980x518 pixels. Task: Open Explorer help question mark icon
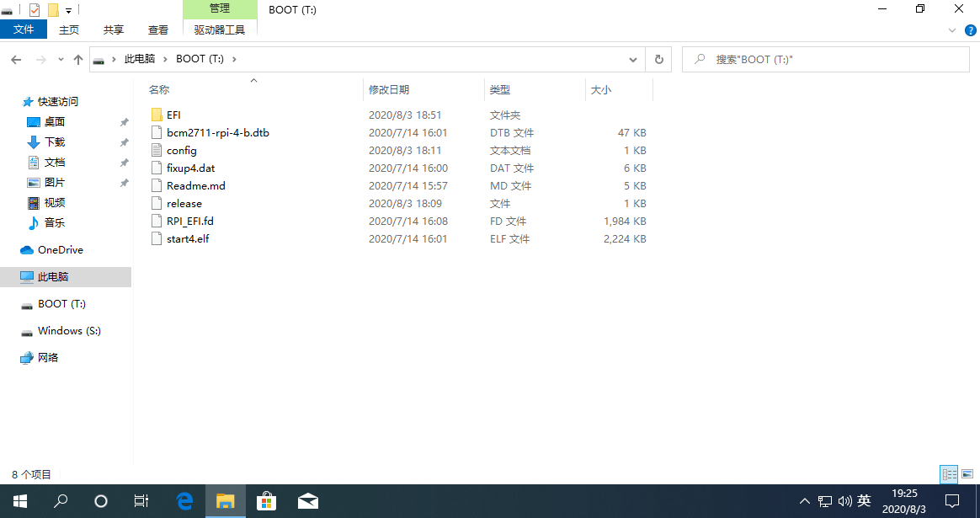[x=971, y=30]
